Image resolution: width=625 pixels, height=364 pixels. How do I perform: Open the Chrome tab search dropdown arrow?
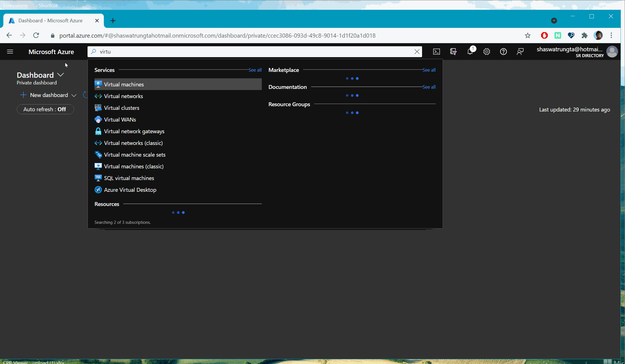[x=554, y=21]
